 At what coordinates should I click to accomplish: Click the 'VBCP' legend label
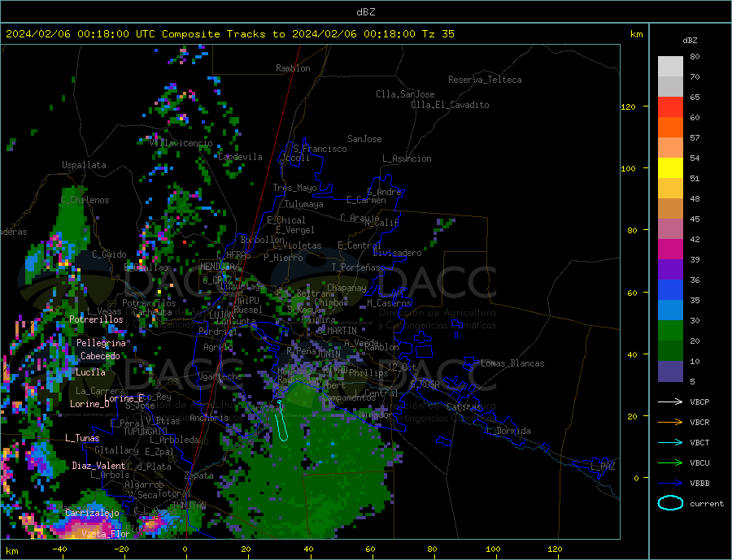[699, 402]
